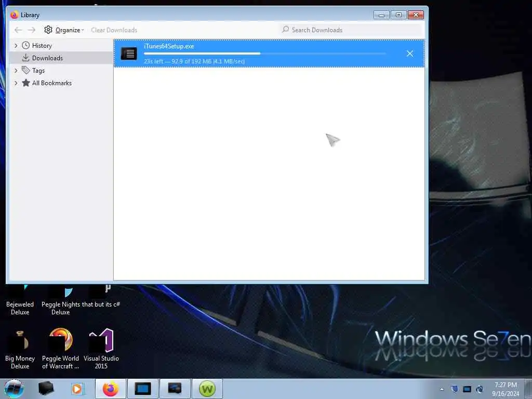Click the shield tray icon
Viewport: 532px width, 399px height.
pyautogui.click(x=454, y=389)
